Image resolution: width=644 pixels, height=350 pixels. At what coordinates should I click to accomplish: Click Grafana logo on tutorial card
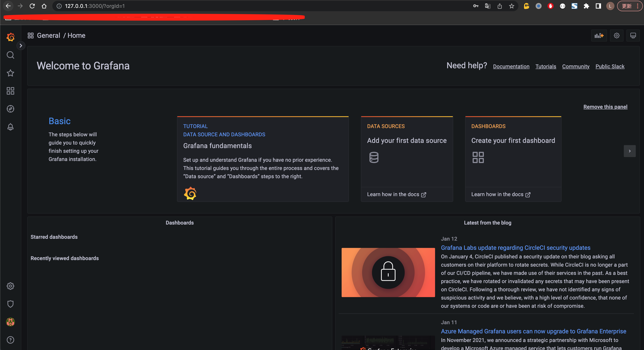(x=190, y=193)
